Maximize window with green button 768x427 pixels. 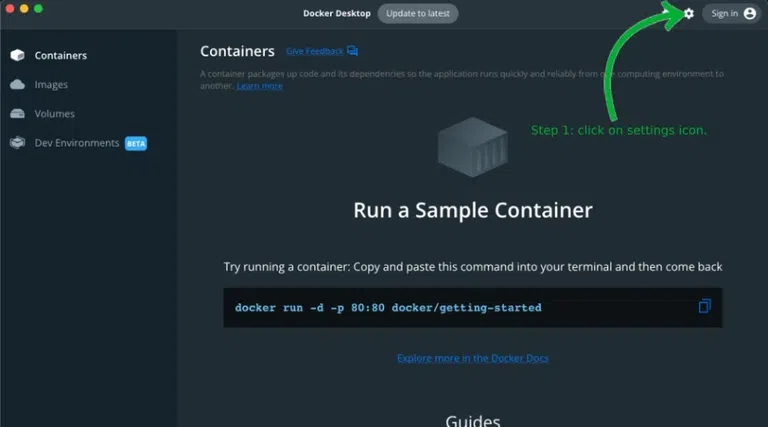38,9
